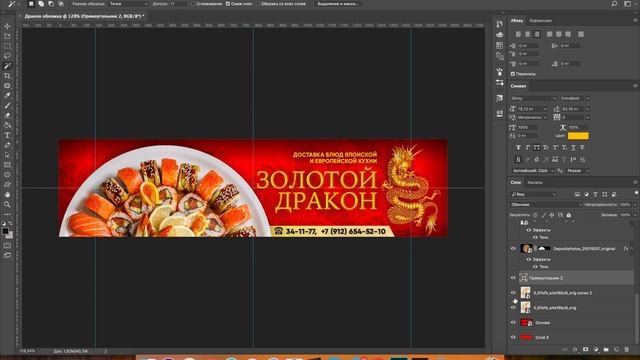Hide Тень effect under Depositphotos layer

tap(535, 267)
